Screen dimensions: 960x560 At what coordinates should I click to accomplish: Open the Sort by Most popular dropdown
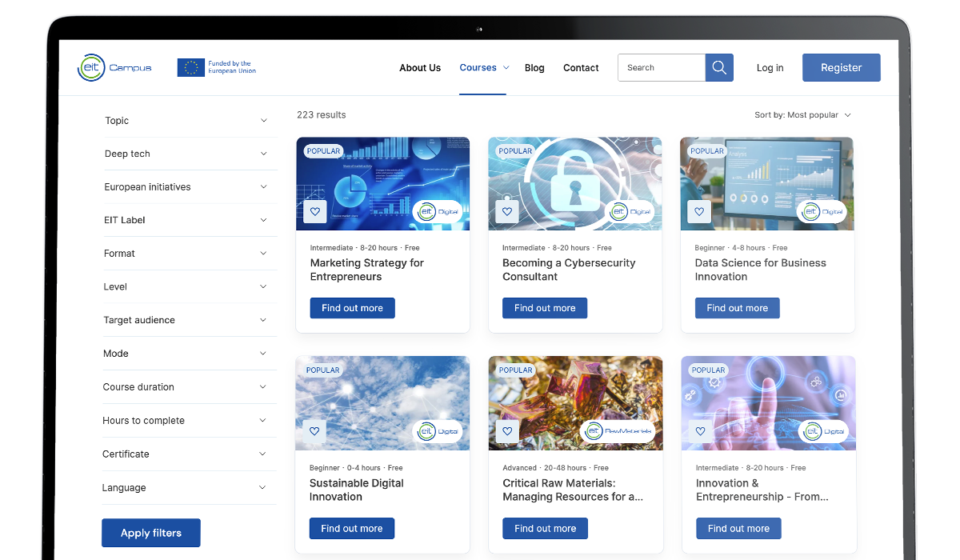click(x=802, y=114)
